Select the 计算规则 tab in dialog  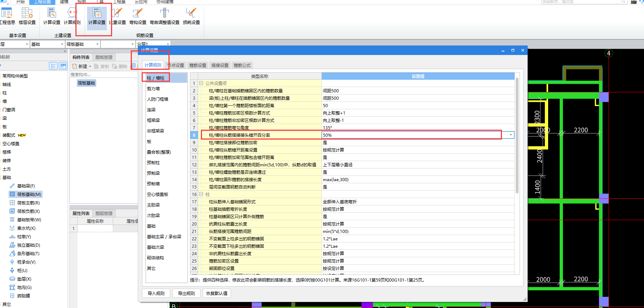(x=153, y=65)
